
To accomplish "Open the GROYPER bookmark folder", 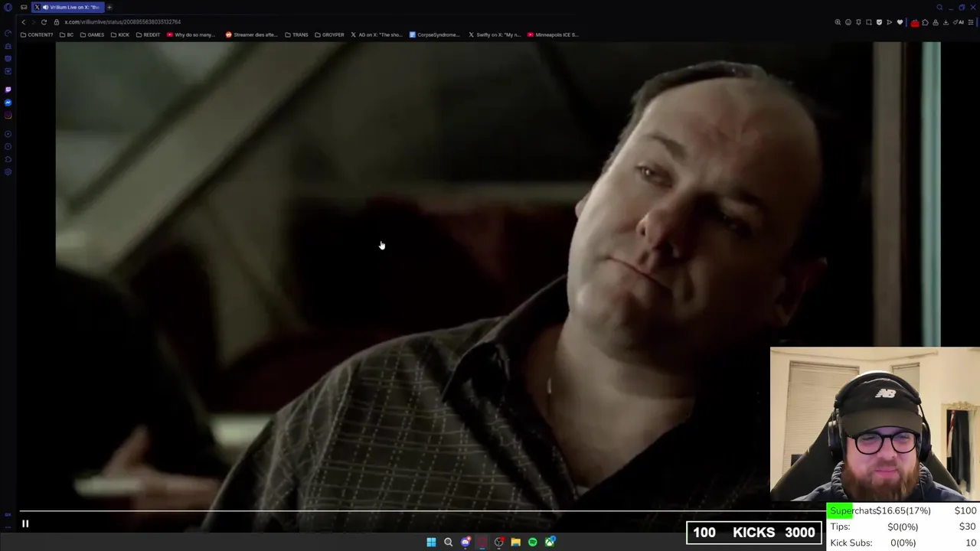I will 329,34.
